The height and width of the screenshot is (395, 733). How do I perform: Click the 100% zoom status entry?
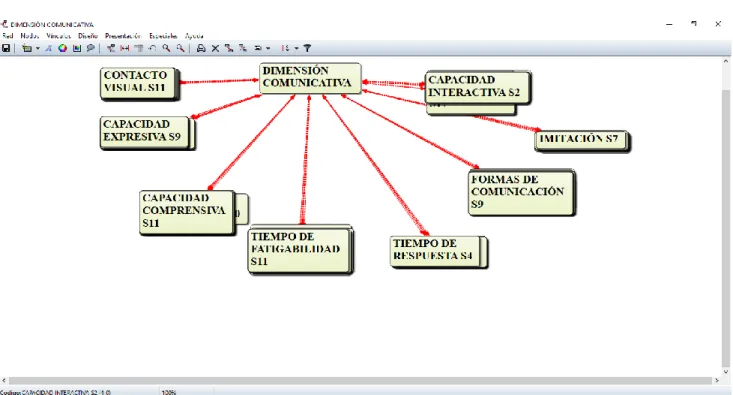click(169, 392)
